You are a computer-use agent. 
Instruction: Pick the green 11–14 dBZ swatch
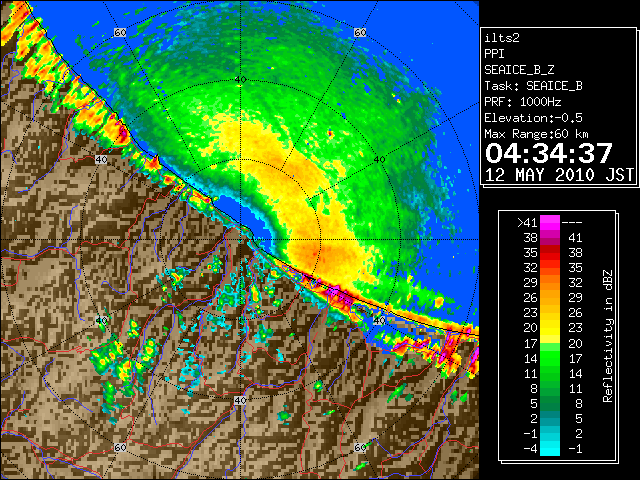pos(550,373)
